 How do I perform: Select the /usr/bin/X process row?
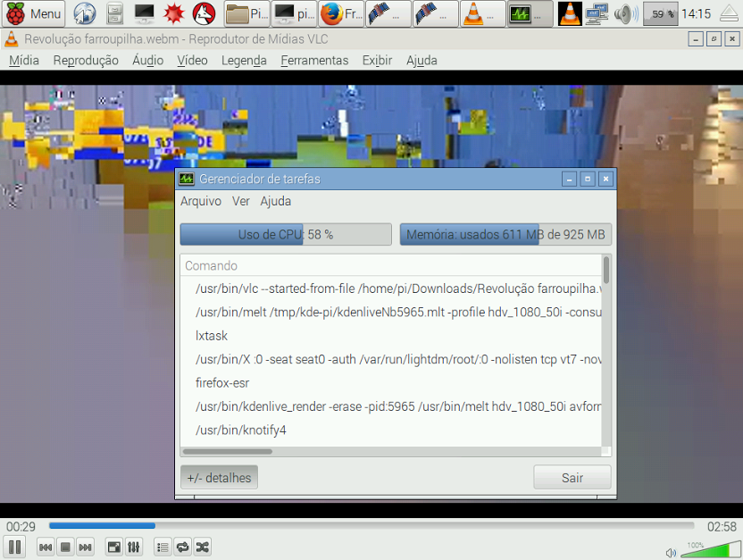(x=391, y=360)
